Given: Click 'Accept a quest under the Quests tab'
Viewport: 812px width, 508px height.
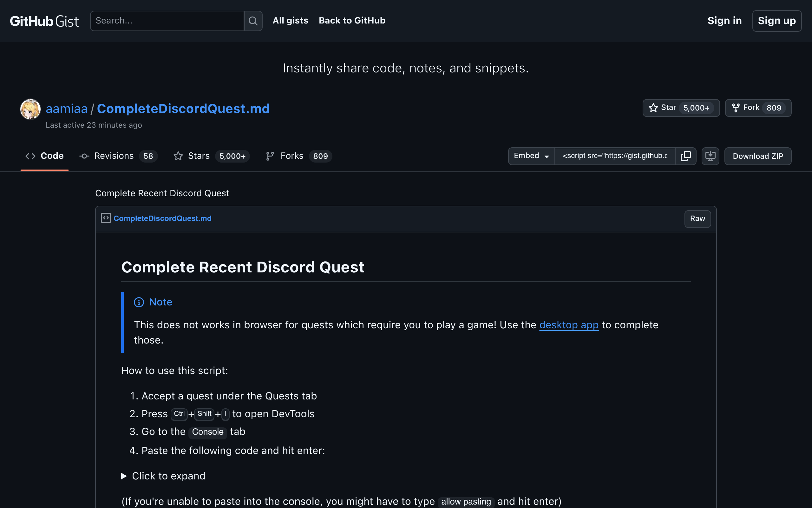Looking at the screenshot, I should [x=229, y=396].
